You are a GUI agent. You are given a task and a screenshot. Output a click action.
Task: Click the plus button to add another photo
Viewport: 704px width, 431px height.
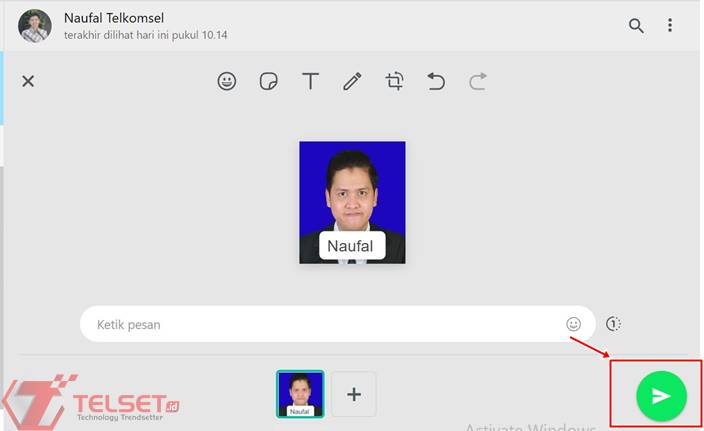point(353,394)
